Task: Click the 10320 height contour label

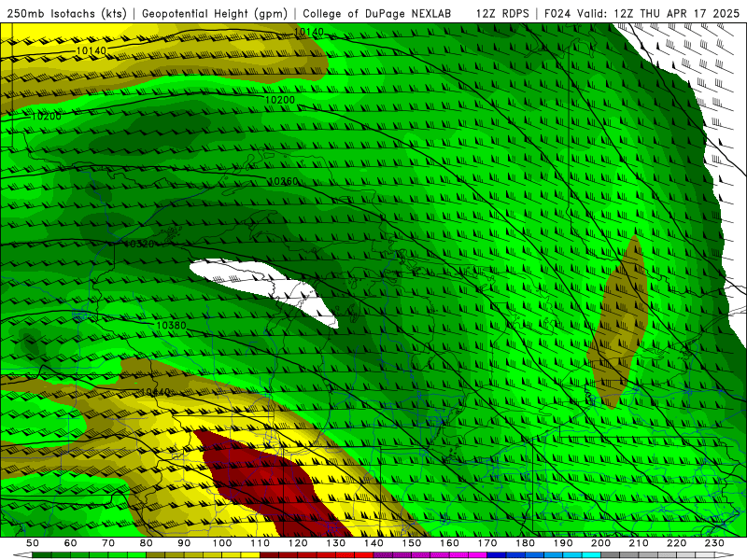Action: [139, 244]
